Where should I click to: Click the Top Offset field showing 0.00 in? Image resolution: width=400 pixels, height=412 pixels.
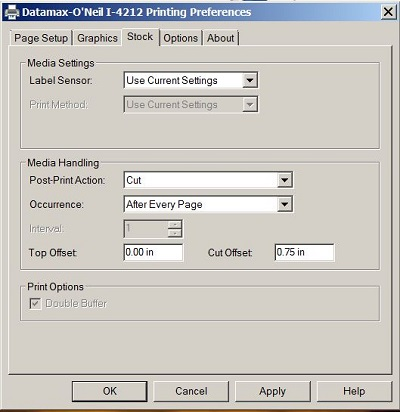click(x=153, y=252)
